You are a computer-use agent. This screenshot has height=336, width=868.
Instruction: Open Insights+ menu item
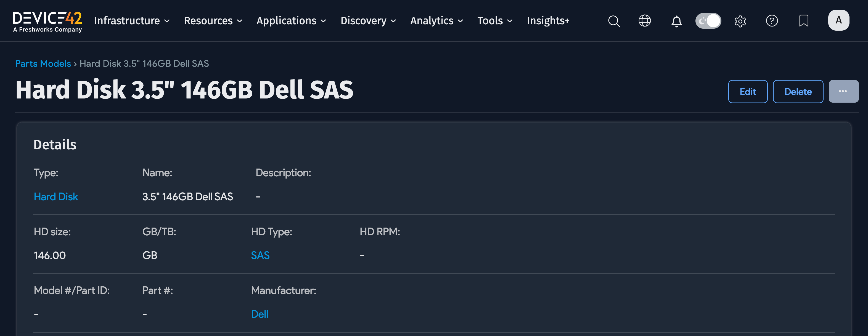click(x=548, y=21)
